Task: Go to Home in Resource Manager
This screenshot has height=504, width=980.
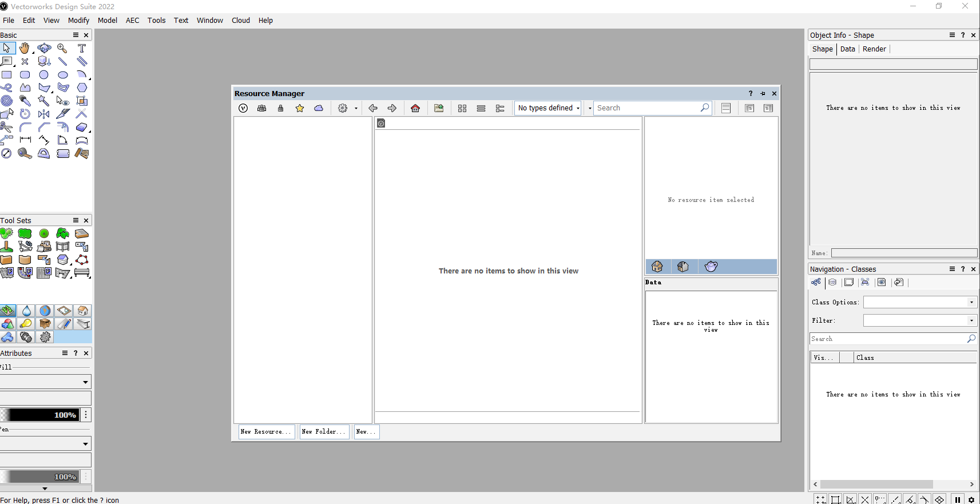Action: click(x=415, y=108)
